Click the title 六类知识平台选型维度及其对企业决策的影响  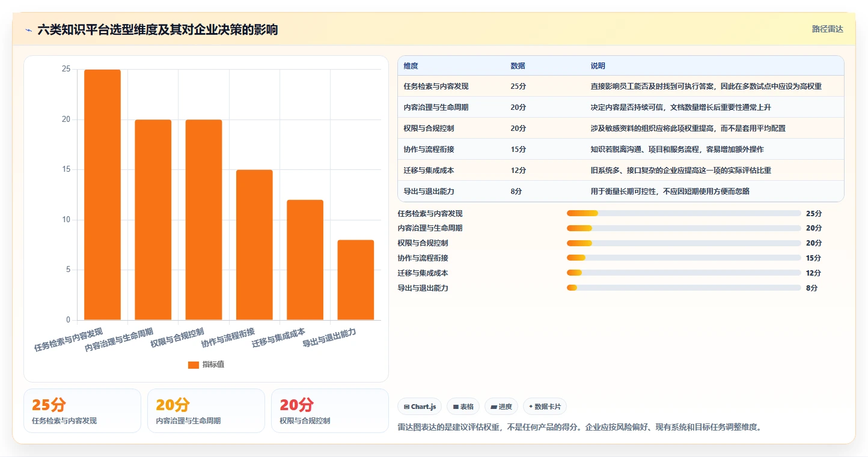[x=157, y=30]
